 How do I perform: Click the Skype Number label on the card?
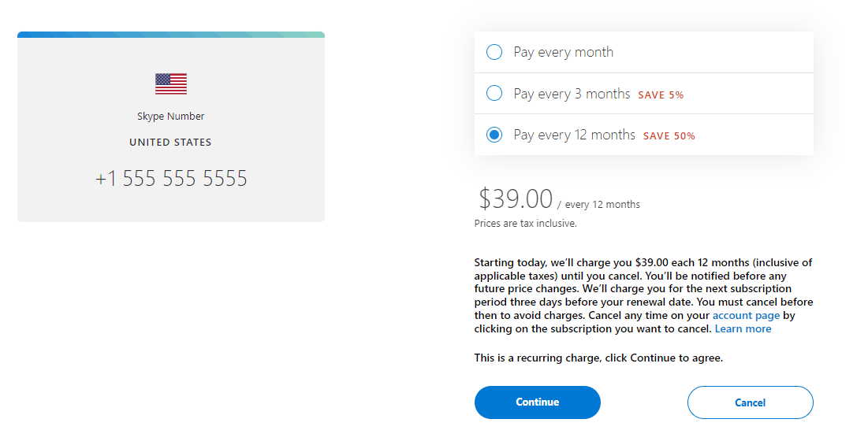[170, 116]
